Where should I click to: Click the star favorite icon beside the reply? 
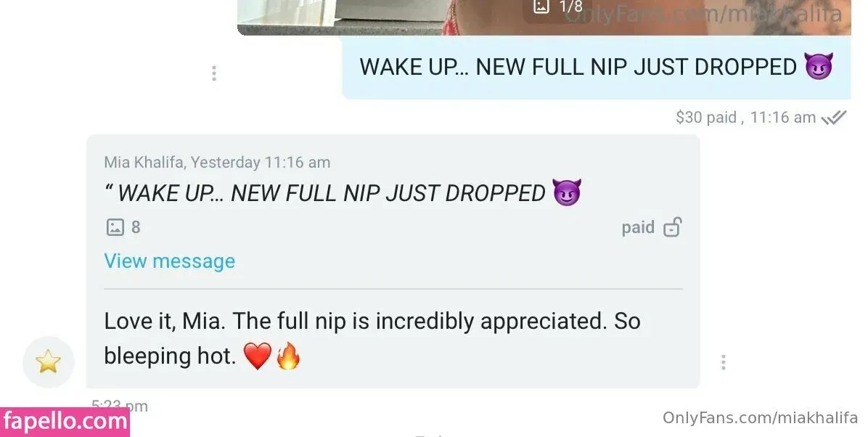click(x=48, y=362)
